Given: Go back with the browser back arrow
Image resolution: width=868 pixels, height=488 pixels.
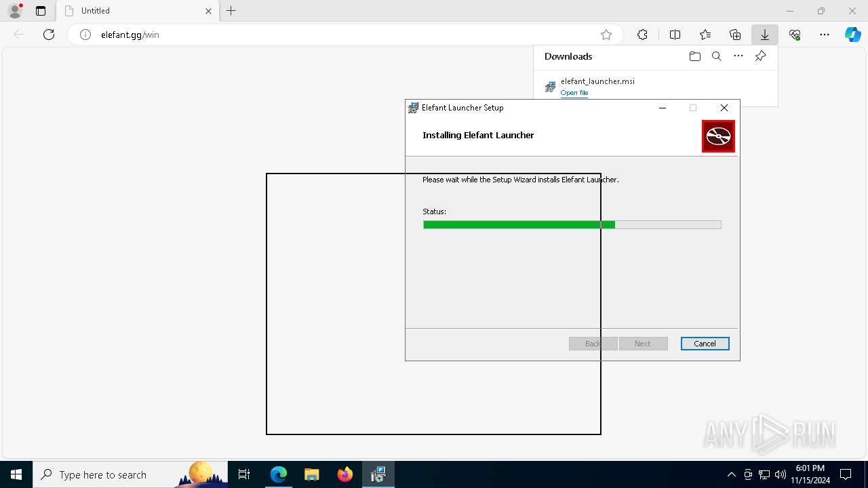Looking at the screenshot, I should pos(19,35).
